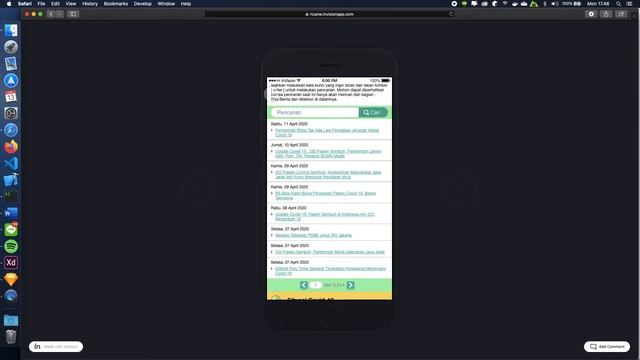Image resolution: width=640 pixels, height=360 pixels.
Task: Open the blue Edge browser icon in dock
Action: (x=11, y=296)
